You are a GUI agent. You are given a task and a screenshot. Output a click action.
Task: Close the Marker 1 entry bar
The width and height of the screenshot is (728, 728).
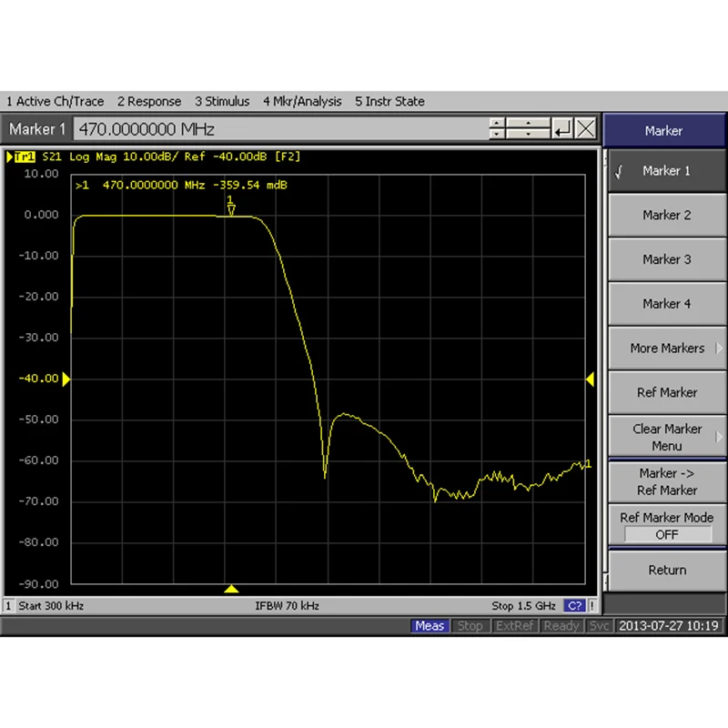pos(585,128)
